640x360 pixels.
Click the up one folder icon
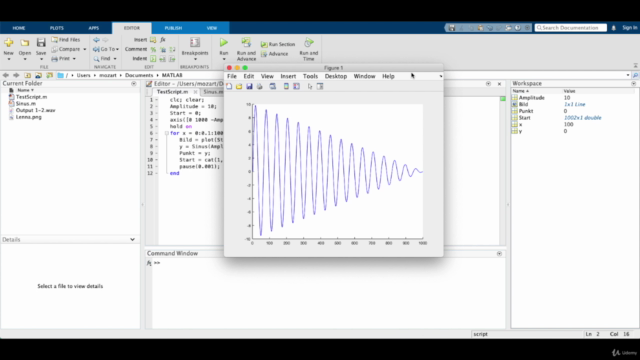(27, 76)
